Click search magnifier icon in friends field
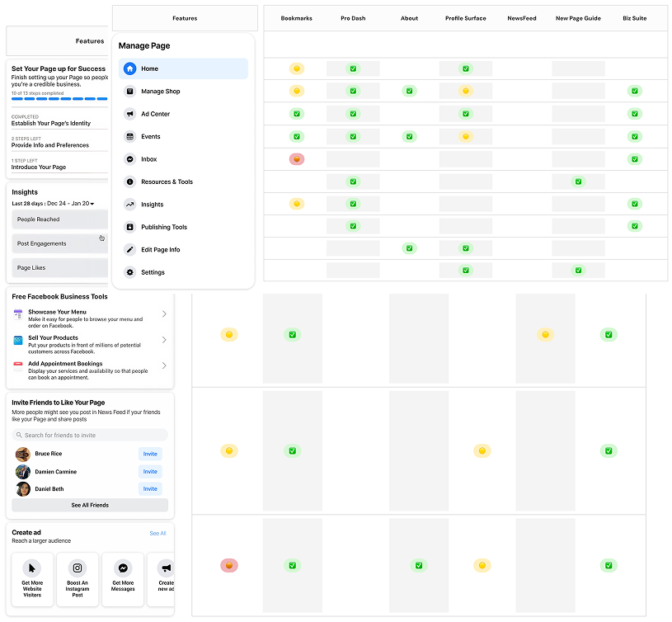The height and width of the screenshot is (622, 672). (19, 435)
